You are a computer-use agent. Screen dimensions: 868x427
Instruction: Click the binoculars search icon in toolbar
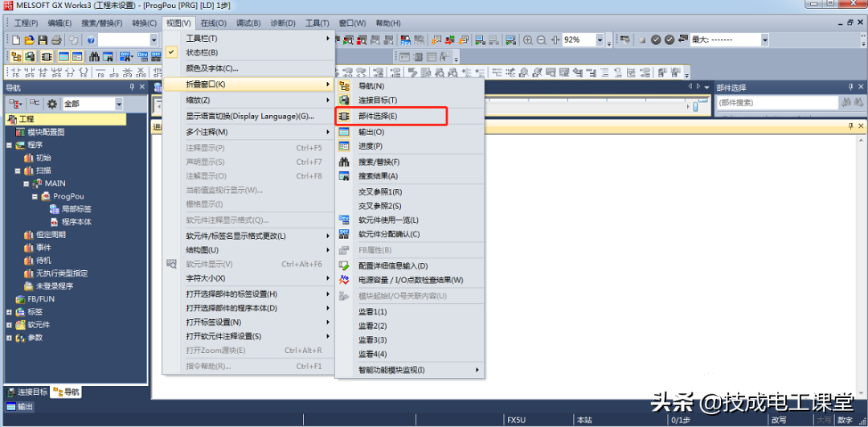[x=95, y=56]
